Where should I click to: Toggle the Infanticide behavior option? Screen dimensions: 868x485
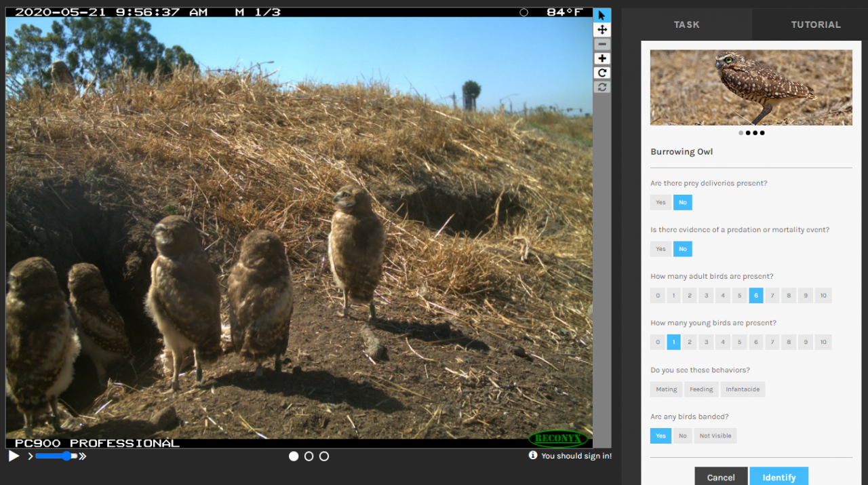point(743,389)
